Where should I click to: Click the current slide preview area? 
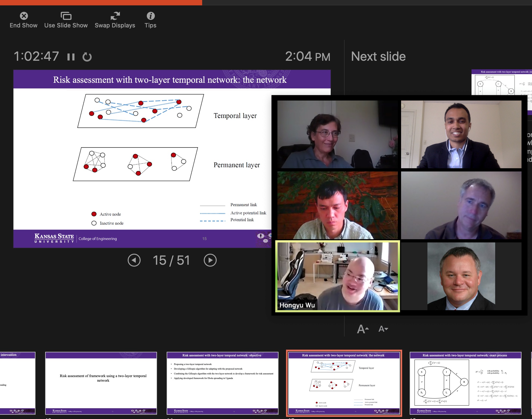(x=142, y=159)
